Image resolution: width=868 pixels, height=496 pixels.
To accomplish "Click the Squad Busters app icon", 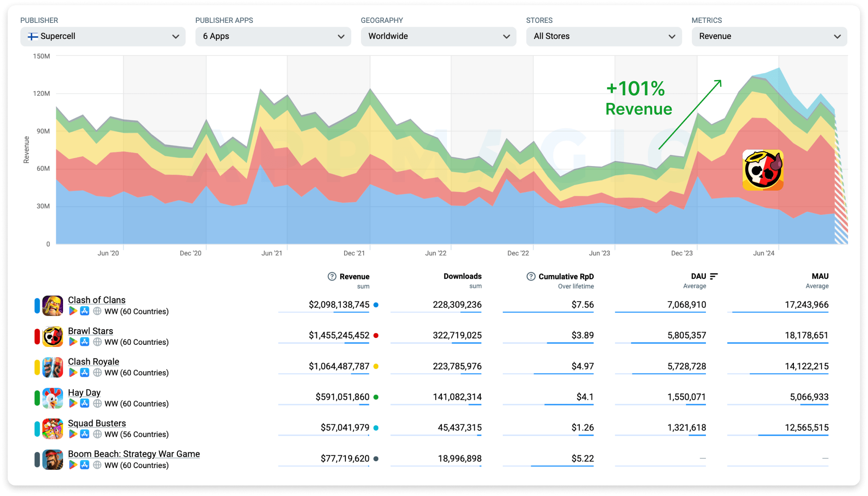I will [52, 429].
